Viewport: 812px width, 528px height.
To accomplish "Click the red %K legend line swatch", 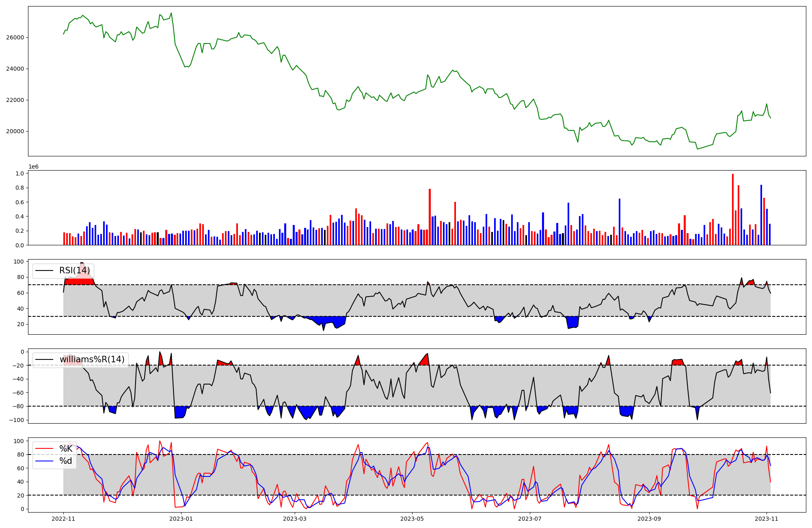I will pos(45,449).
